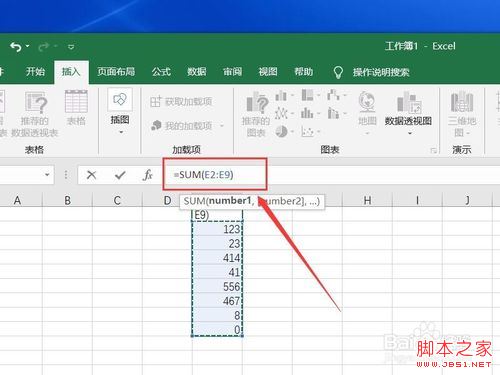This screenshot has height=375, width=500.
Task: Click the cell containing 556
Action: click(217, 286)
